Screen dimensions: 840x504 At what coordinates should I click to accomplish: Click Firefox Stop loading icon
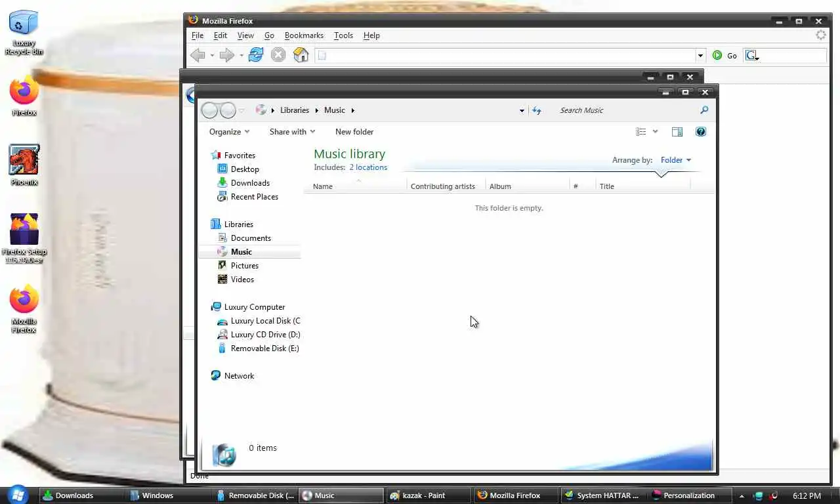[278, 55]
